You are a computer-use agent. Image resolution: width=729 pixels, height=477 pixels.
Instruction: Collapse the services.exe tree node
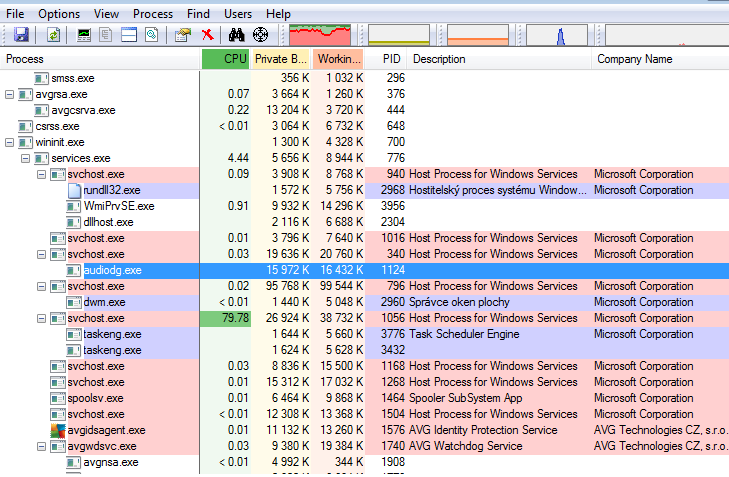(x=26, y=158)
